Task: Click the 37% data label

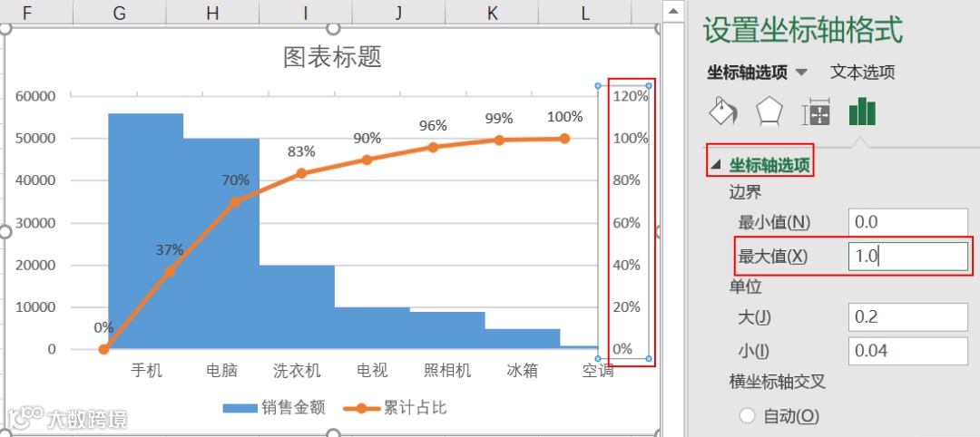Action: 170,250
